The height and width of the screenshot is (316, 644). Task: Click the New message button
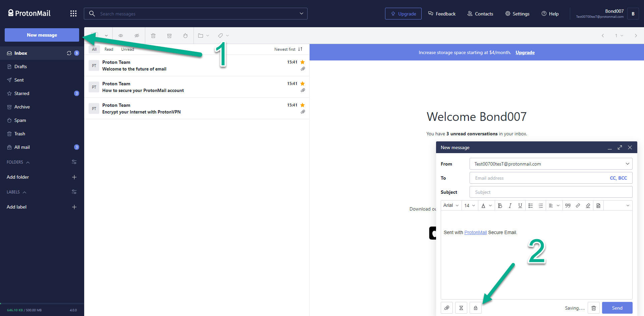coord(42,35)
